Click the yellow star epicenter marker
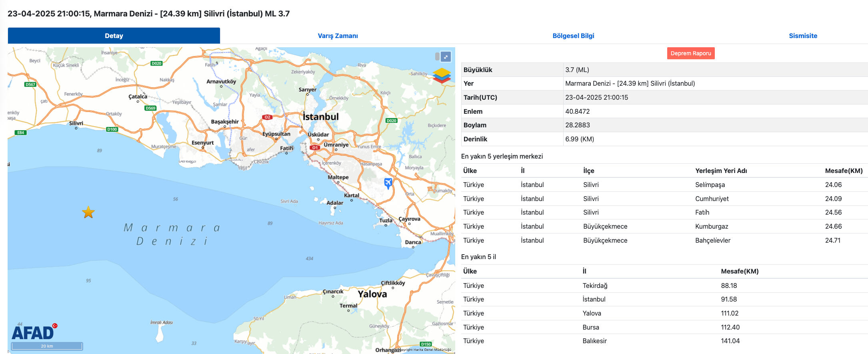 click(88, 212)
